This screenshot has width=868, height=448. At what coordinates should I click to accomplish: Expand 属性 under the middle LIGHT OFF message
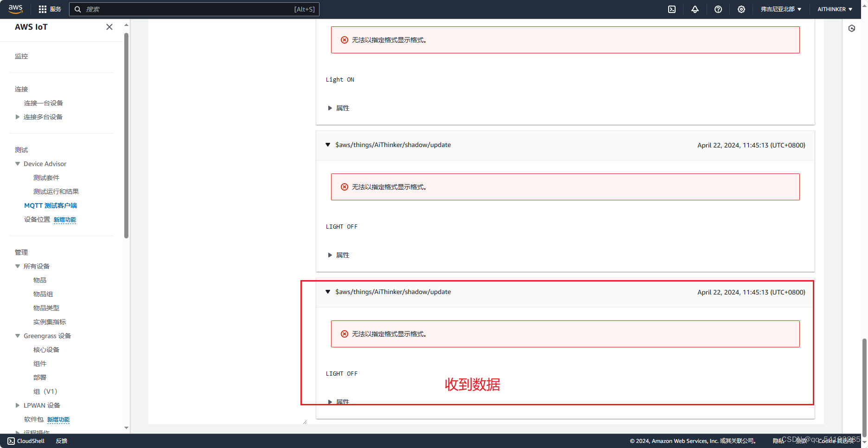click(x=338, y=255)
